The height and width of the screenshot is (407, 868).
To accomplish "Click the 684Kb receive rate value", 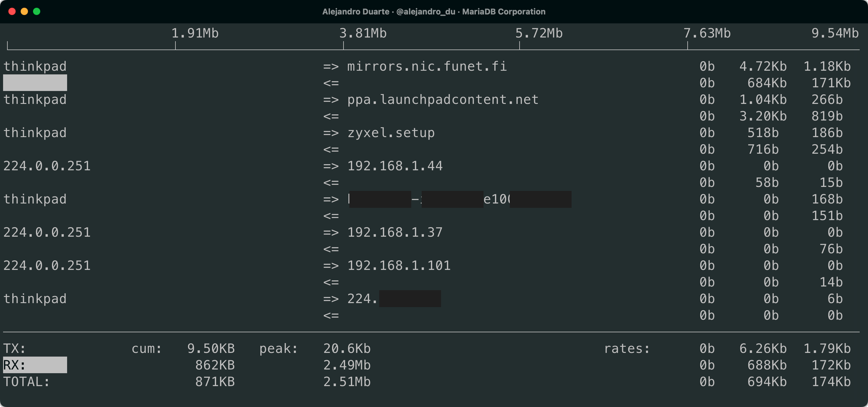I will (767, 83).
